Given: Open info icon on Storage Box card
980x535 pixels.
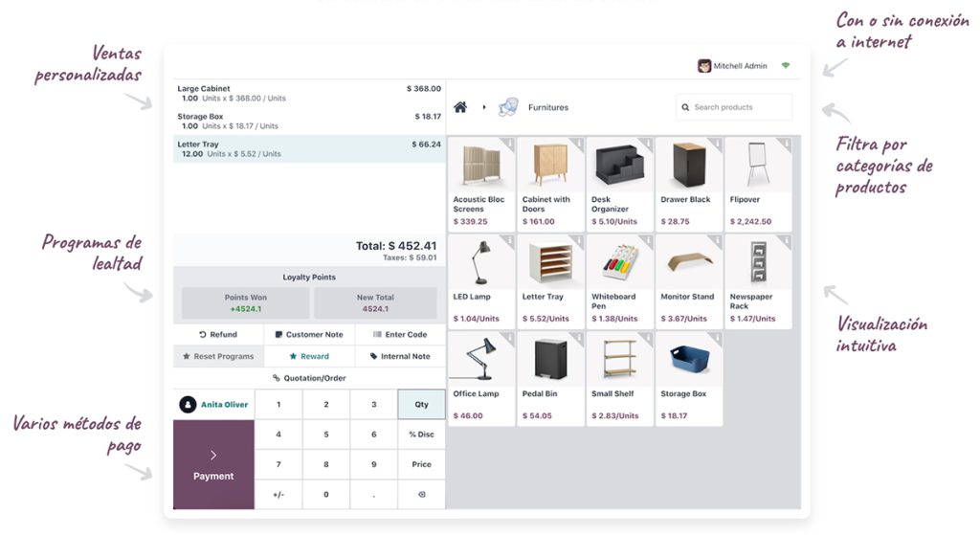Looking at the screenshot, I should [717, 338].
